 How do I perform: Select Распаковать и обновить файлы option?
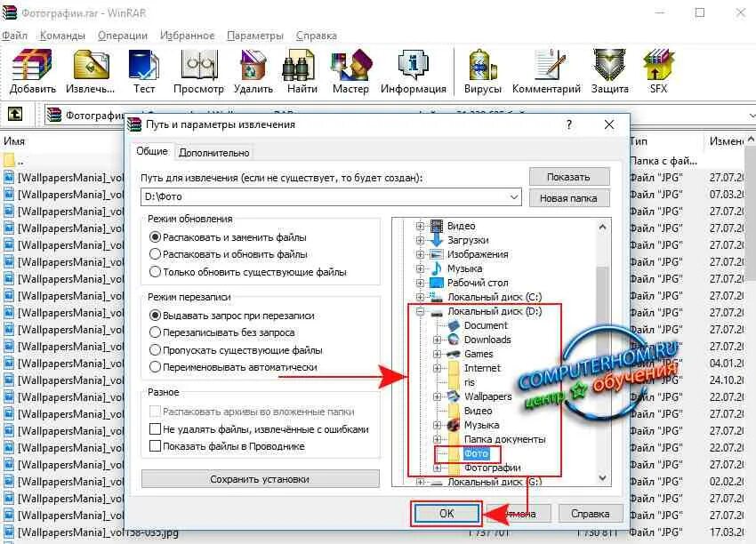(x=155, y=254)
